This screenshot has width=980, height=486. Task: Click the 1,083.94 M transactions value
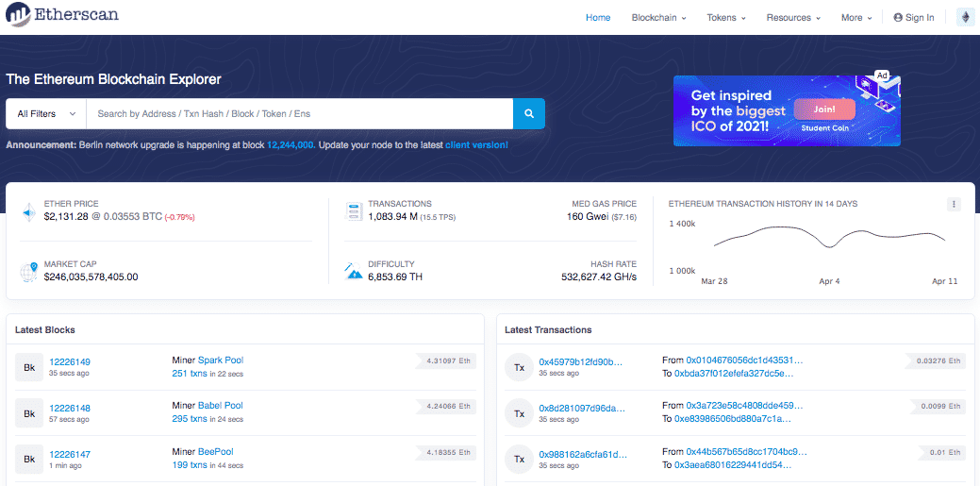(x=391, y=217)
